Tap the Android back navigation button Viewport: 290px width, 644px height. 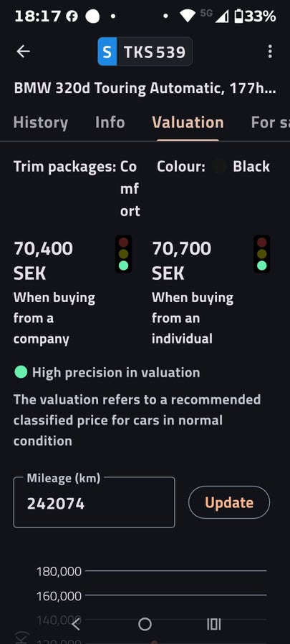tap(76, 624)
